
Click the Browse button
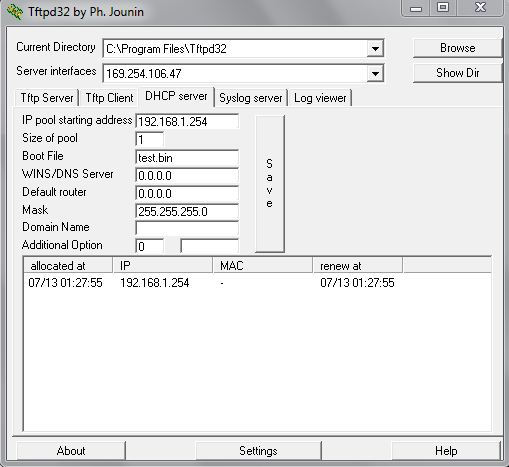[458, 48]
